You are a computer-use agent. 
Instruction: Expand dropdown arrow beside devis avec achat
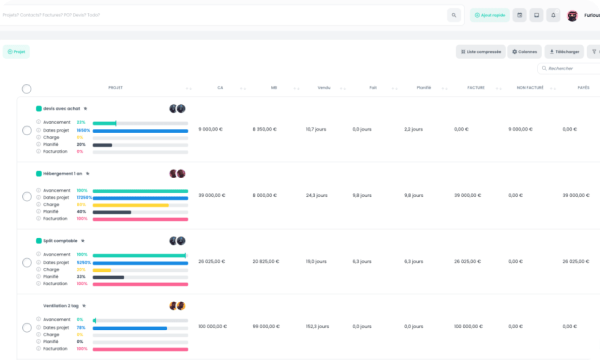[x=85, y=109]
